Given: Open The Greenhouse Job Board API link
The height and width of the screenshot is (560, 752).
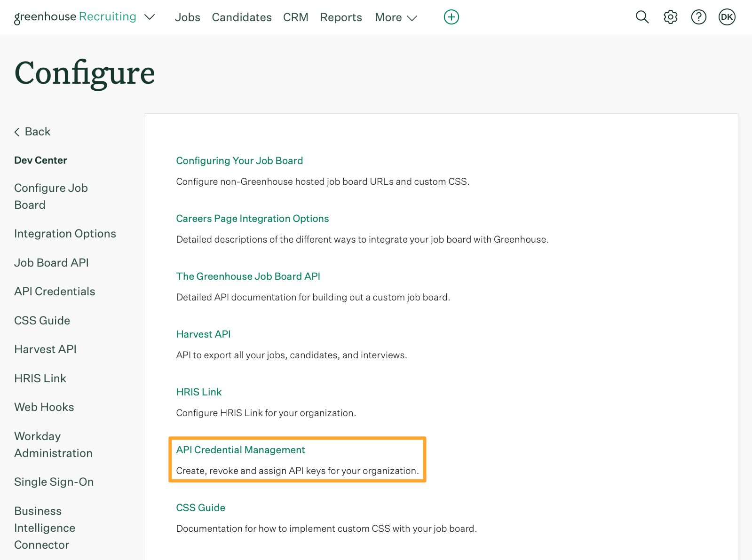Looking at the screenshot, I should [248, 276].
